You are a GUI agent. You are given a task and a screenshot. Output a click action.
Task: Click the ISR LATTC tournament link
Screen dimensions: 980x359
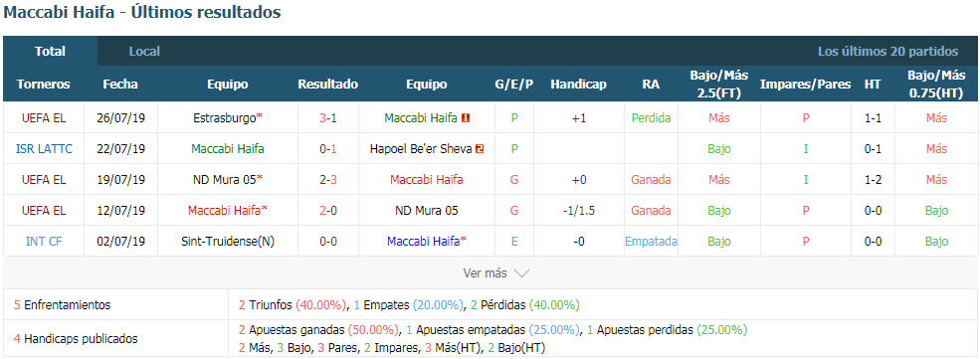tap(44, 149)
